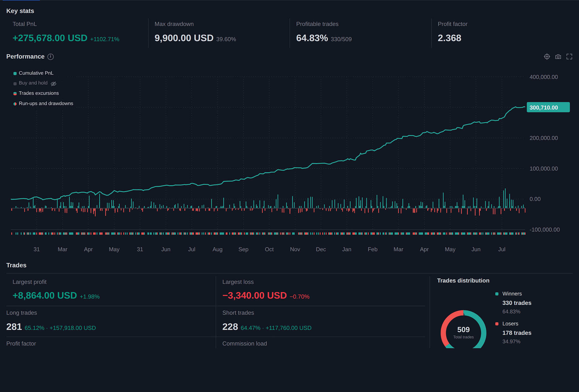This screenshot has height=392, width=579.
Task: Click the Cumulative PnL teal swatch
Action: click(x=15, y=73)
